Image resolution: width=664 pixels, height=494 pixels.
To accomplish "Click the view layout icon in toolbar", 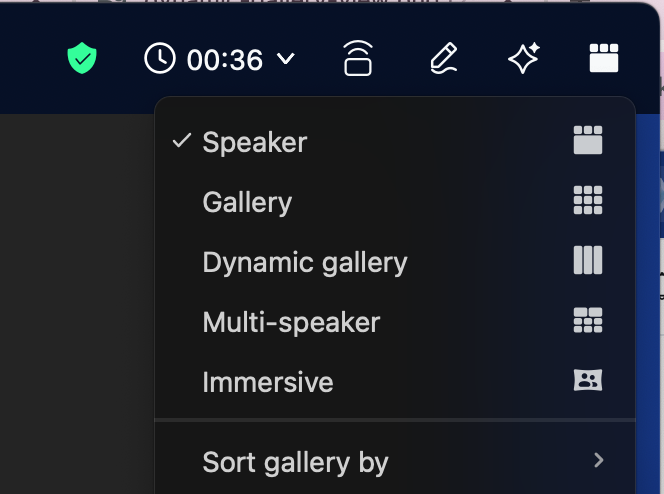I will click(x=604, y=59).
